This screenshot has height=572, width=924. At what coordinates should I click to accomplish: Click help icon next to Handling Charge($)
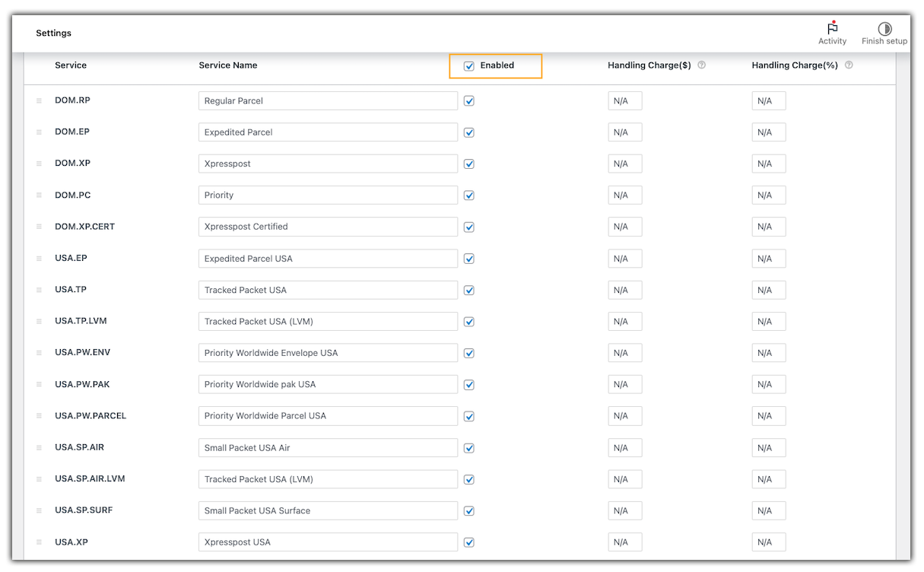click(701, 65)
